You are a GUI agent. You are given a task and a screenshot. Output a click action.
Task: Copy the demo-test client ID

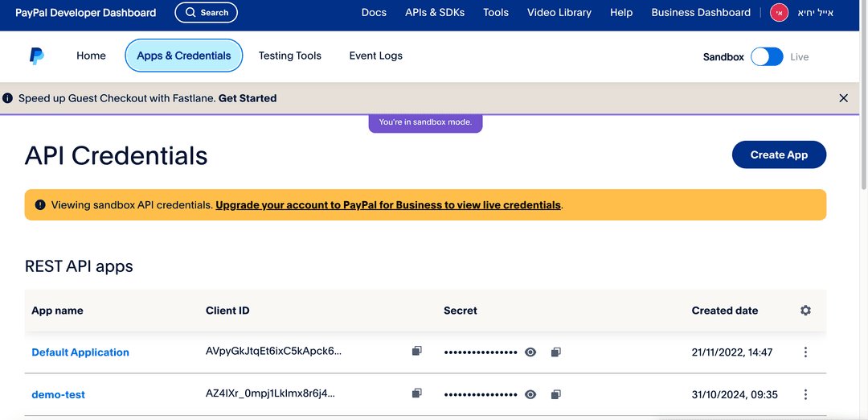[416, 393]
